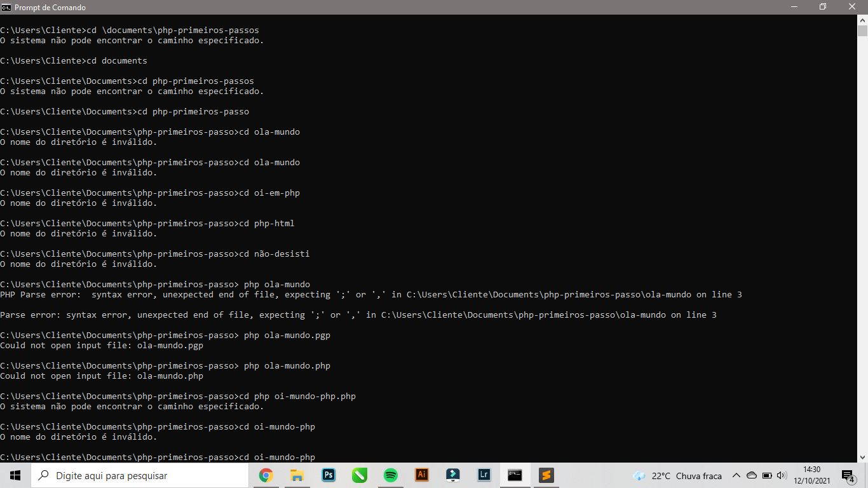Click the 'php ola-mundo.pgp' command line
868x488 pixels.
(x=165, y=335)
